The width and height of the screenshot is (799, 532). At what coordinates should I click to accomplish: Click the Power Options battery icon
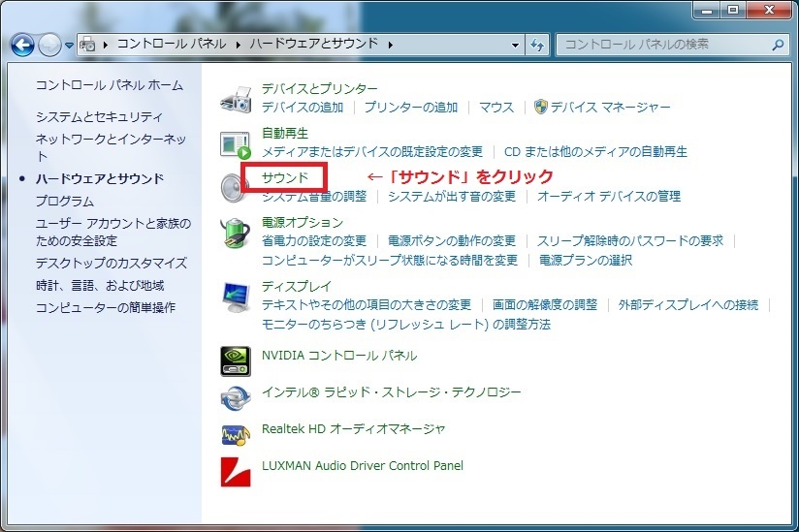point(236,233)
